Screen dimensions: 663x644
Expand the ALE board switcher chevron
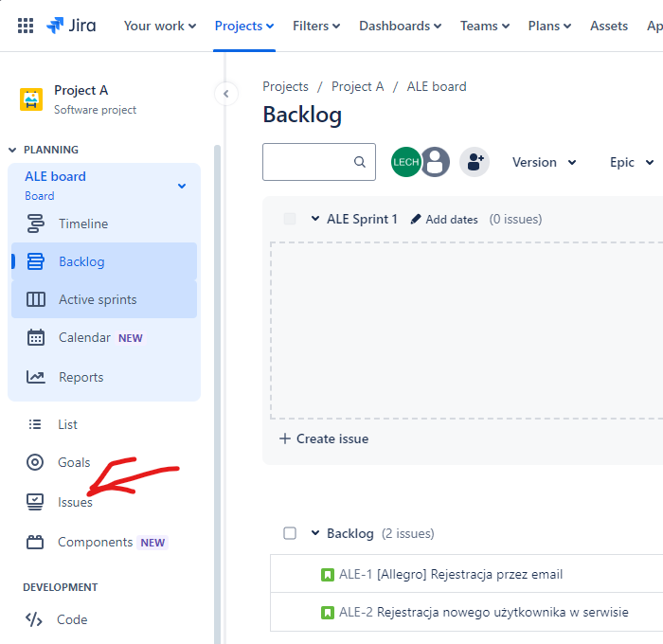tap(182, 186)
